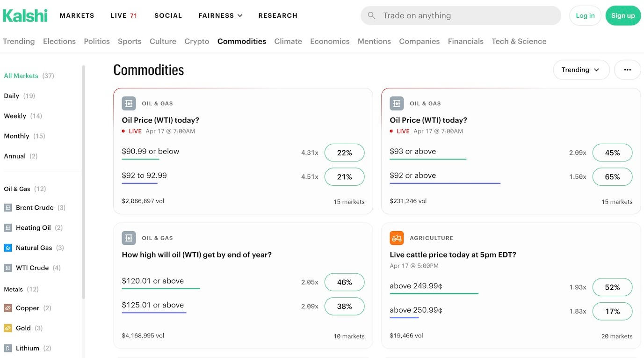Switch to the Climate category tab
Viewport: 644px width, 358px height.
[x=288, y=41]
